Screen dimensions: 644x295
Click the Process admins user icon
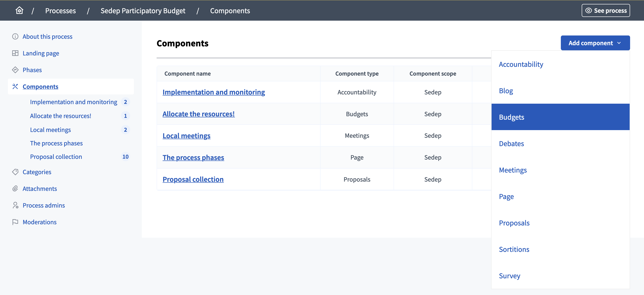15,205
